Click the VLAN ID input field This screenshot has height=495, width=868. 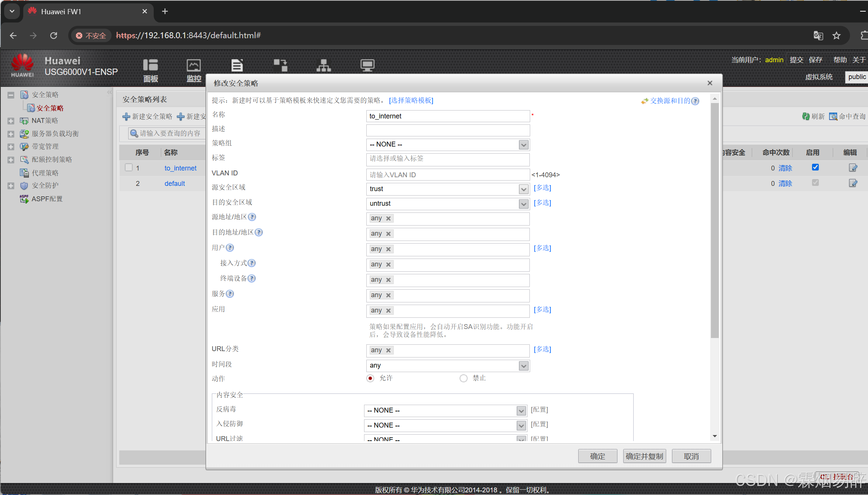tap(448, 175)
